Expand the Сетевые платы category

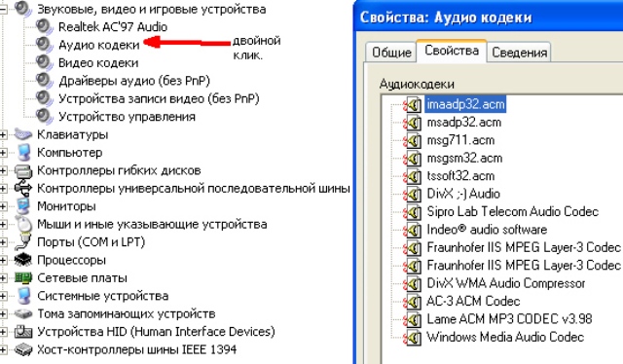click(x=3, y=277)
